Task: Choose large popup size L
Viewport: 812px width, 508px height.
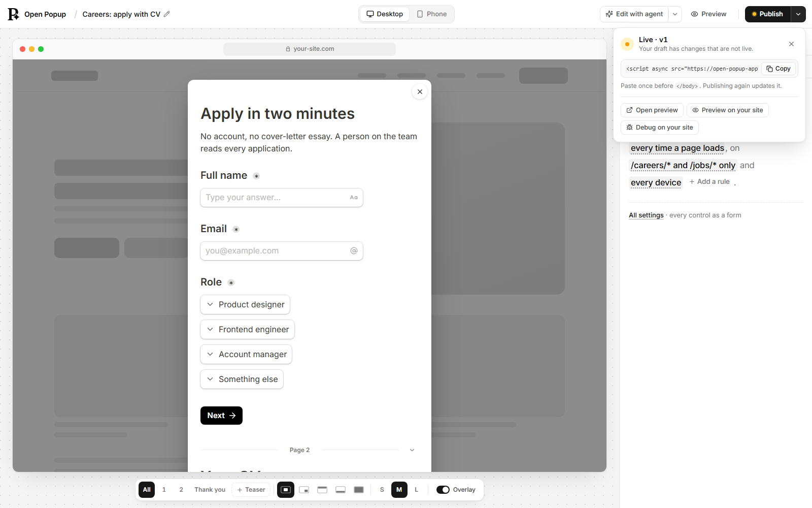Action: [417, 490]
